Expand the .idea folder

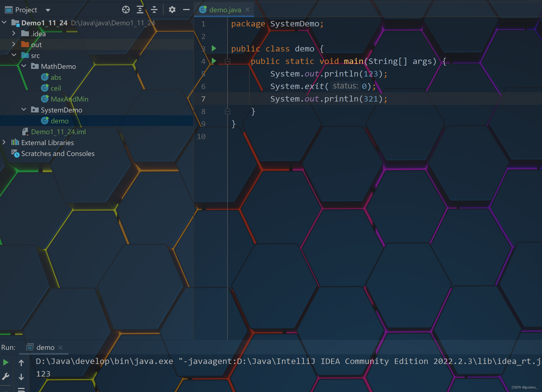[x=14, y=33]
